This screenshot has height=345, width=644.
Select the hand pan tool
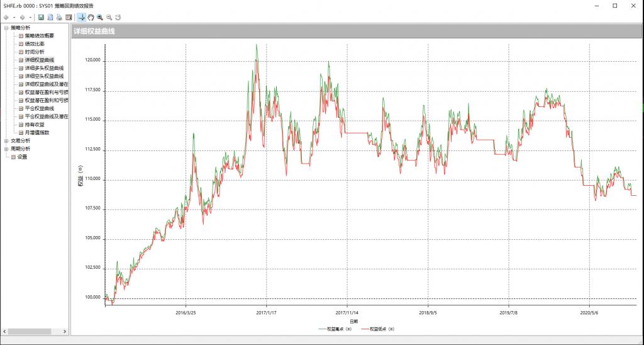click(x=91, y=17)
